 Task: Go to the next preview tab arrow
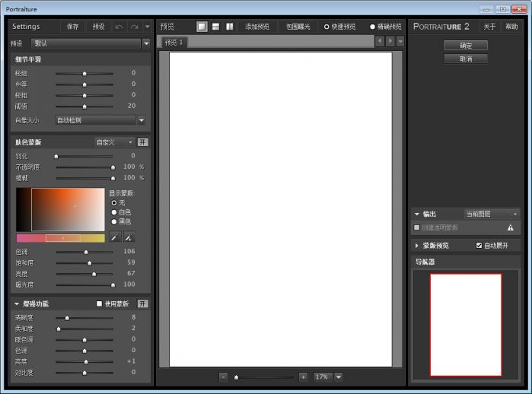pos(390,41)
